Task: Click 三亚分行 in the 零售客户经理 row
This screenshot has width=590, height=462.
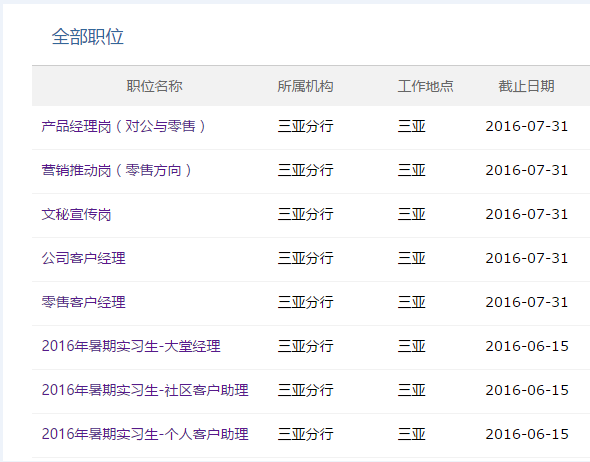Action: 305,302
